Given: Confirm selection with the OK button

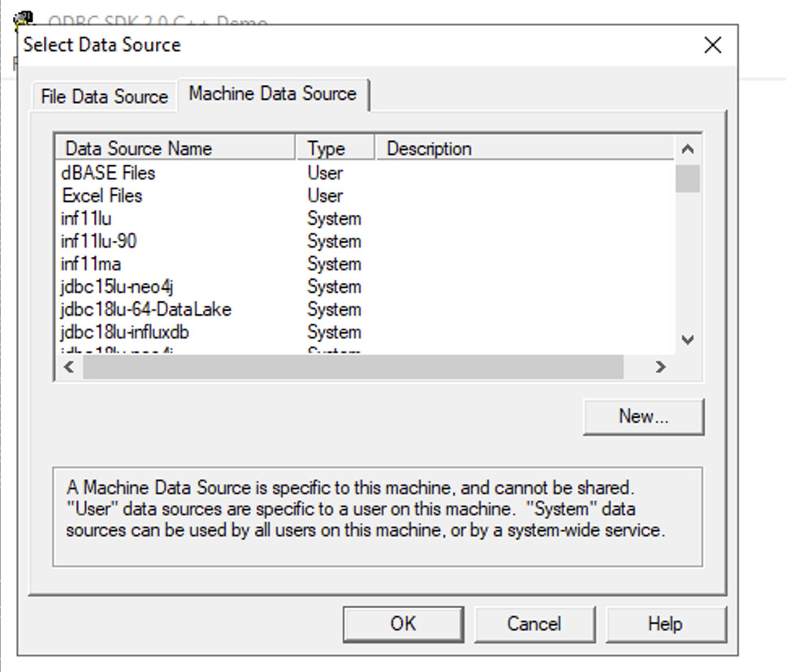Looking at the screenshot, I should point(404,623).
